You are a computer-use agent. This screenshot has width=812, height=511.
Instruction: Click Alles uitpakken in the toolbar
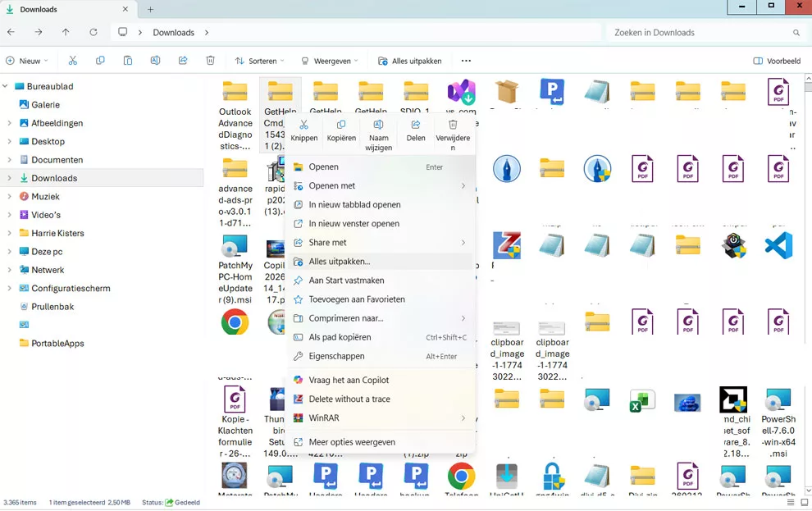tap(410, 61)
